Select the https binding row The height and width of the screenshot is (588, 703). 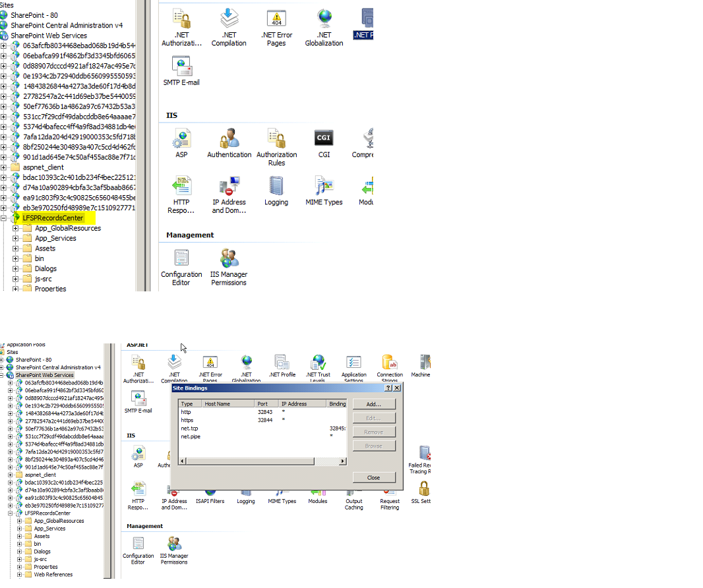[262, 421]
